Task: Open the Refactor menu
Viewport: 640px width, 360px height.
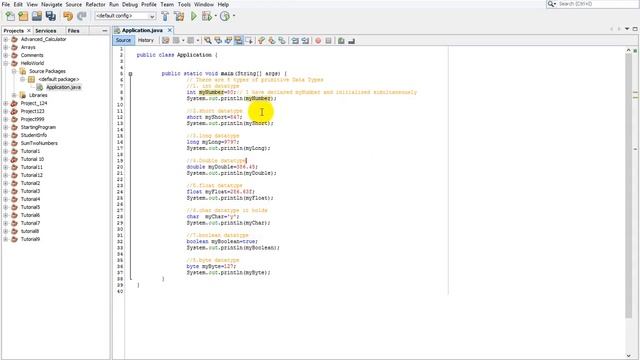Action: [x=96, y=4]
